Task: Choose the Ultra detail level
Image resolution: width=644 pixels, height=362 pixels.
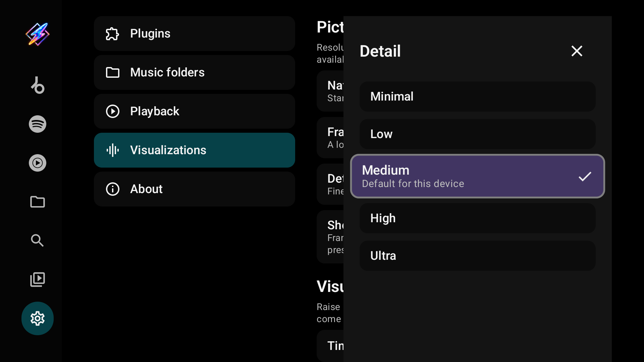Action: click(478, 256)
